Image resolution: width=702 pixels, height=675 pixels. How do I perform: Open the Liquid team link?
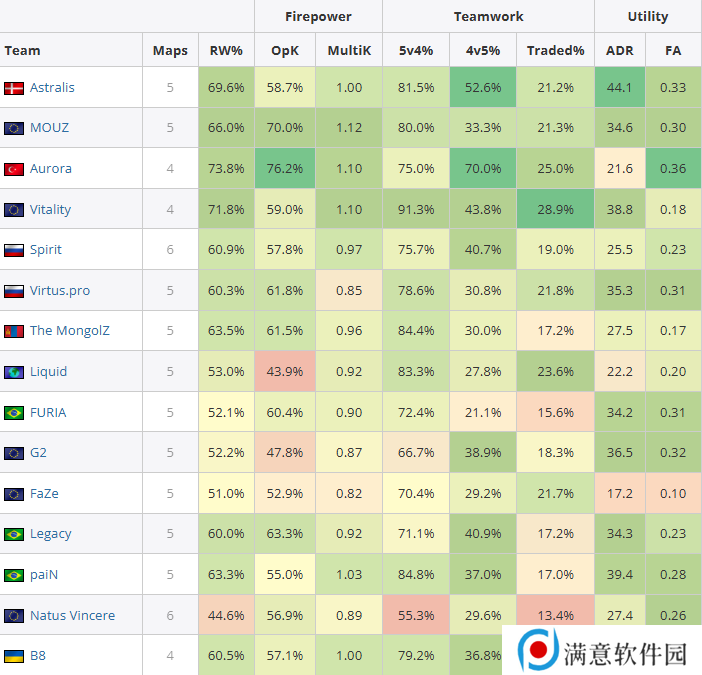pos(48,372)
